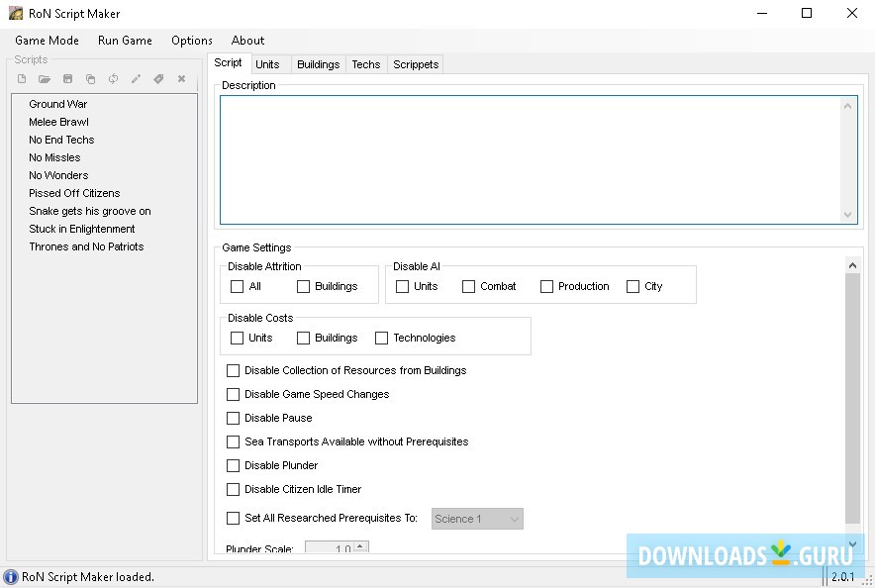Image resolution: width=875 pixels, height=588 pixels.
Task: Click the copy script icon
Action: [90, 79]
